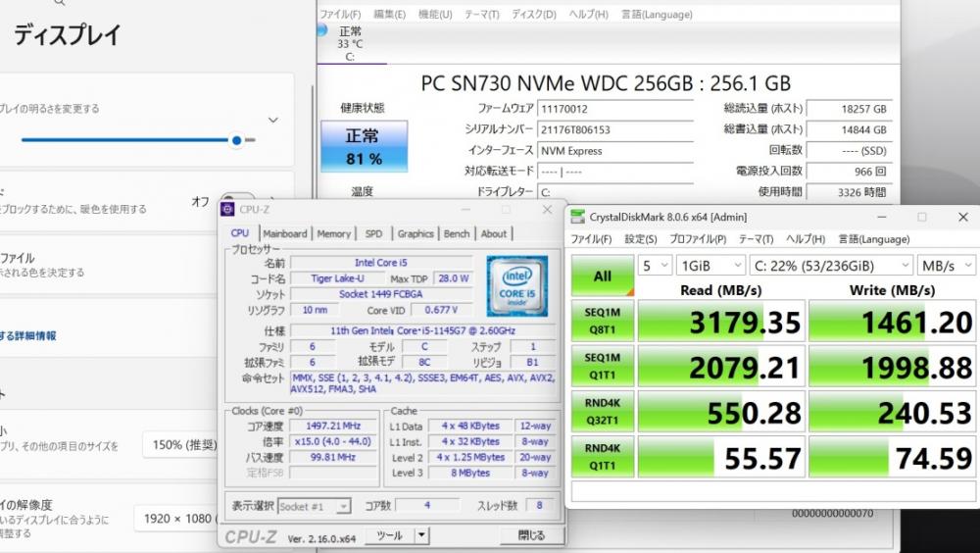Screen dimensions: 980x553
Task: Click the 74.59 RND4K Q1T1 write result
Action: coord(893,457)
